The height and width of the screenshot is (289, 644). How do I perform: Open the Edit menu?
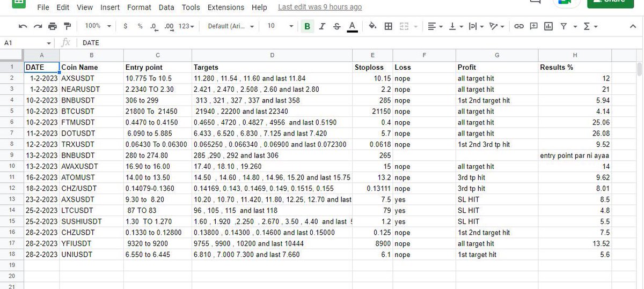point(63,8)
